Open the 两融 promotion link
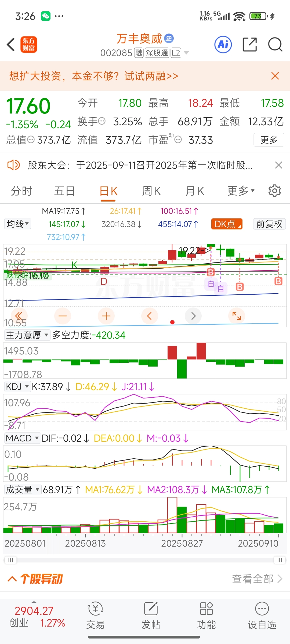Viewport: 290px width, 644px height. [94, 76]
